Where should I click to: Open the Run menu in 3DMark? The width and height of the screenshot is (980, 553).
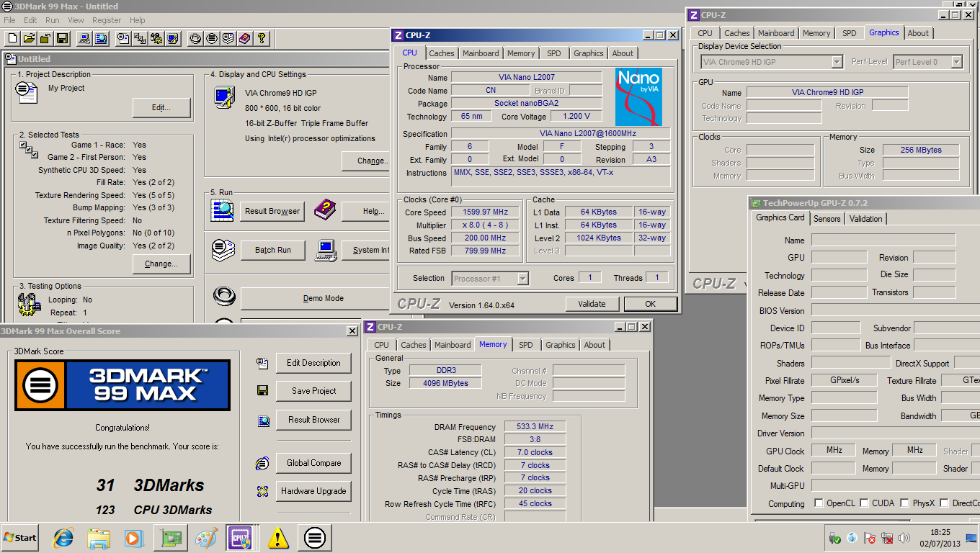pyautogui.click(x=53, y=20)
